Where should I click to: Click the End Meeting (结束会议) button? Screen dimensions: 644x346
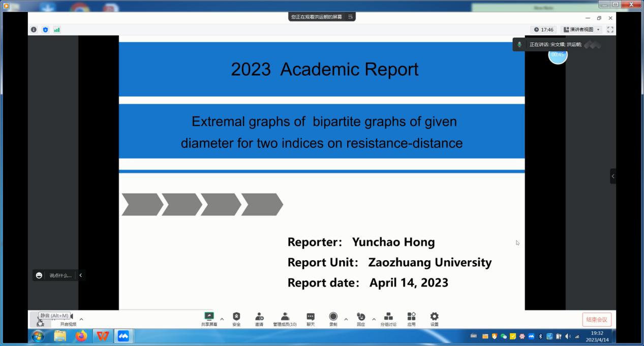coord(597,320)
